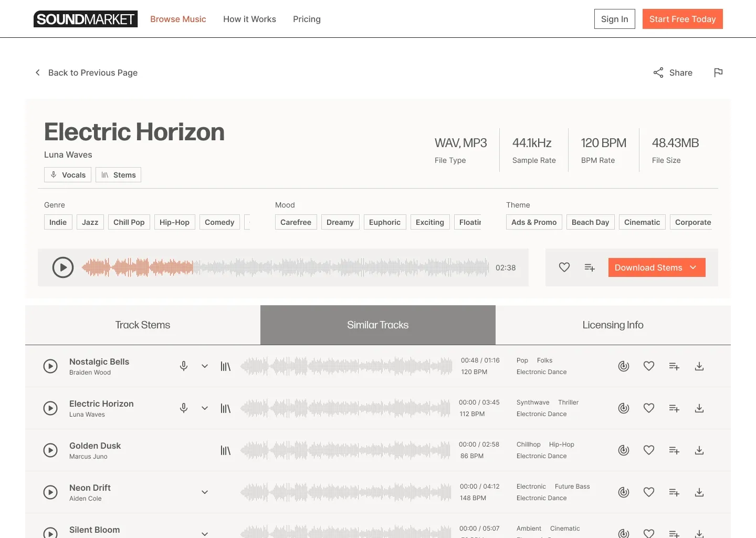Click the report flag icon
The height and width of the screenshot is (538, 756).
[718, 73]
